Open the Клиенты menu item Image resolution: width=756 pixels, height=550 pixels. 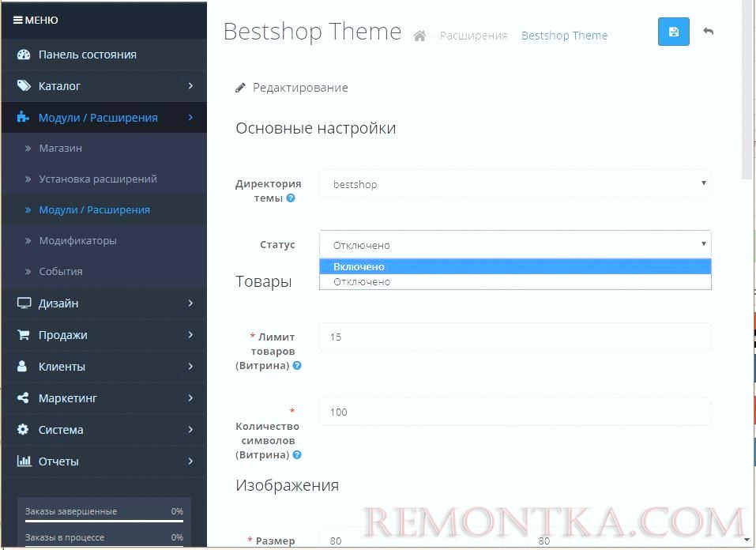pyautogui.click(x=104, y=366)
